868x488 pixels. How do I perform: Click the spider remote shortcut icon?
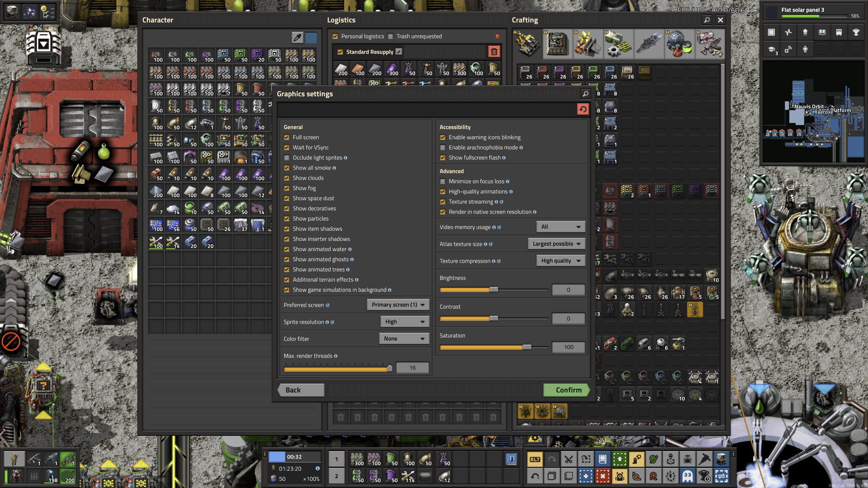(687, 460)
